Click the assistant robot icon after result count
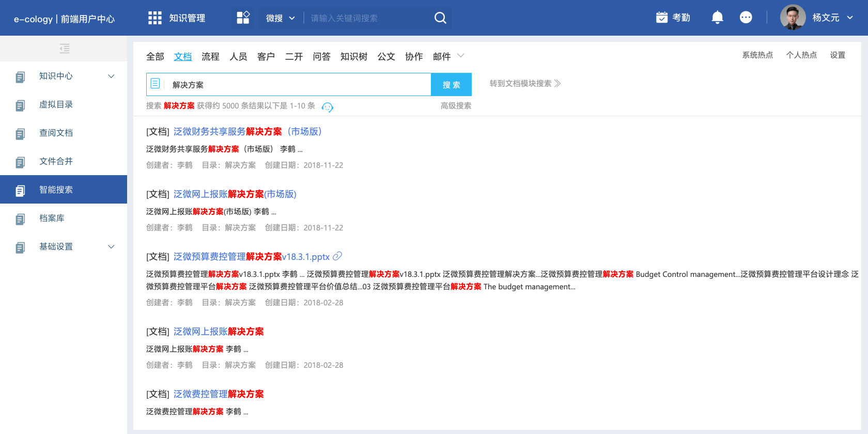Image resolution: width=868 pixels, height=434 pixels. coord(328,107)
